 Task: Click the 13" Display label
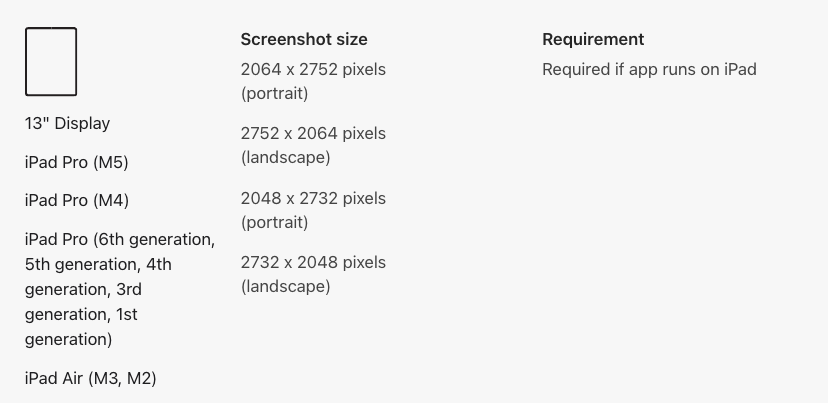pyautogui.click(x=67, y=124)
